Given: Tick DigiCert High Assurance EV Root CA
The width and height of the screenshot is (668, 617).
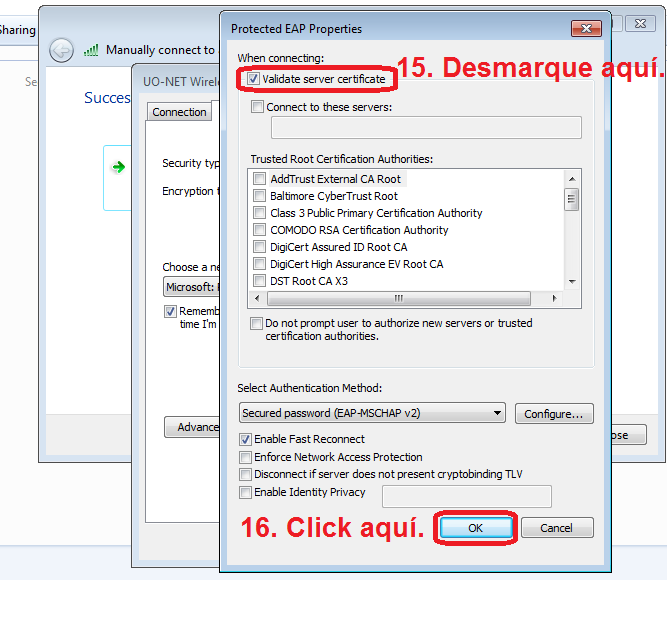Looking at the screenshot, I should point(260,264).
